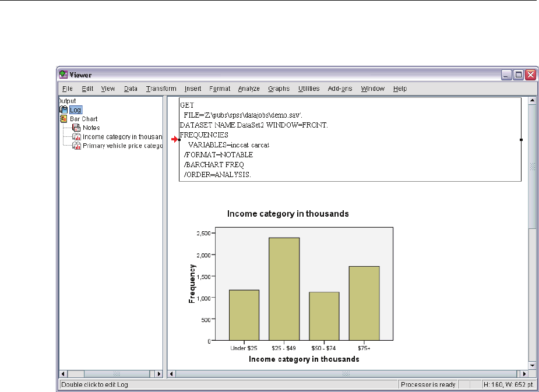The height and width of the screenshot is (392, 539).
Task: Open the Utilities menu
Action: click(309, 89)
